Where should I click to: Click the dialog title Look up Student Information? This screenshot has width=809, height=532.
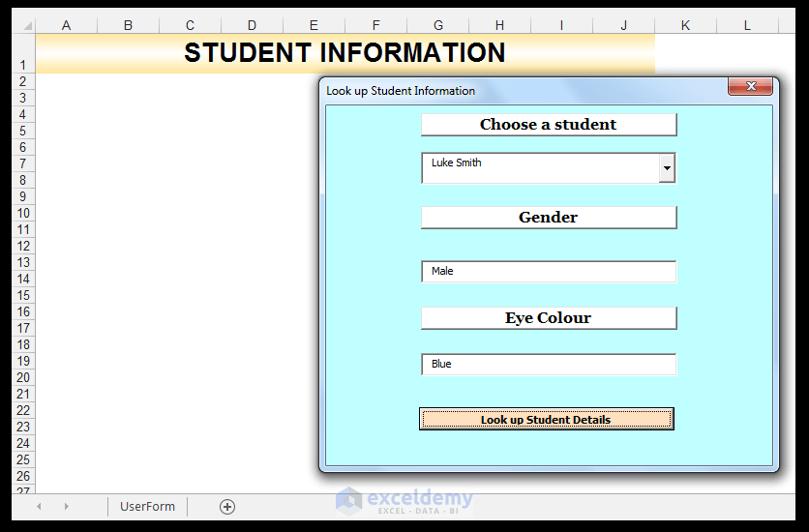401,91
